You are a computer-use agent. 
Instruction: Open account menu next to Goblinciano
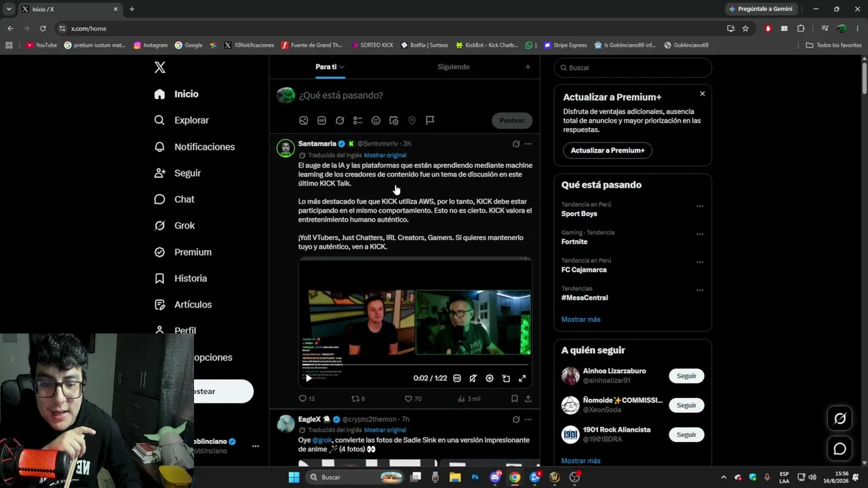tap(256, 446)
